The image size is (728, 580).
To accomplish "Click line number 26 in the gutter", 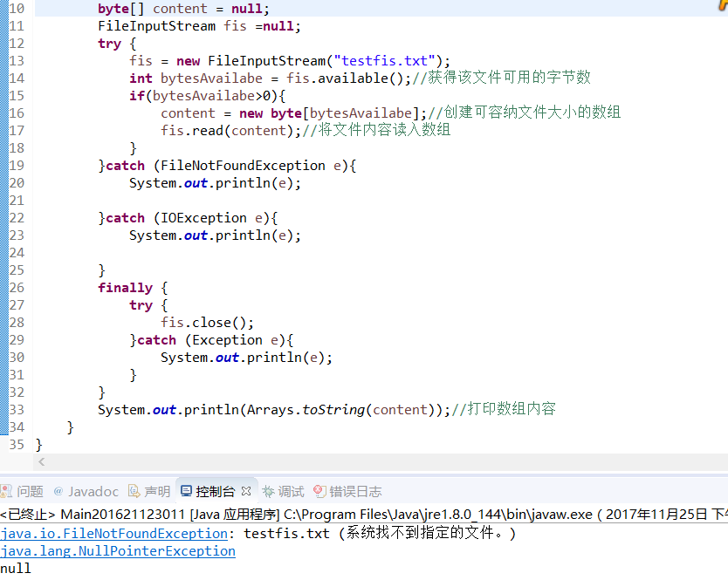I will pyautogui.click(x=17, y=288).
